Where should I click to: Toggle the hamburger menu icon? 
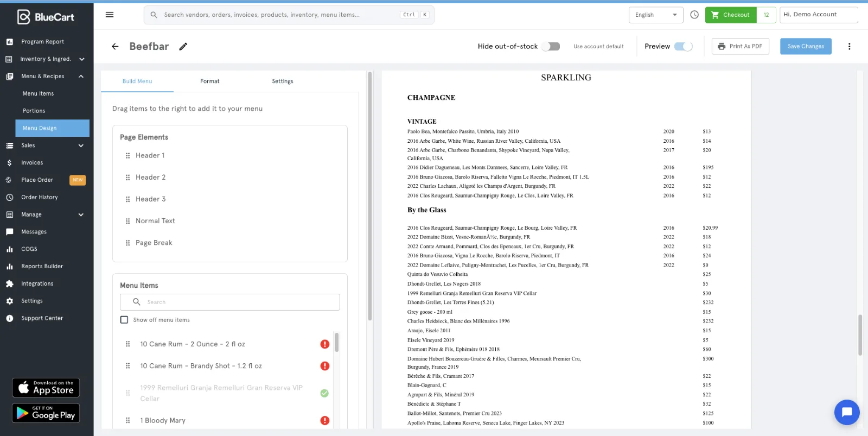click(110, 15)
